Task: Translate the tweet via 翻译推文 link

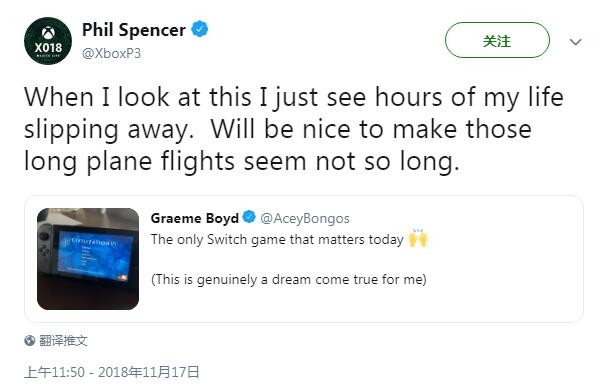Action: [x=64, y=341]
